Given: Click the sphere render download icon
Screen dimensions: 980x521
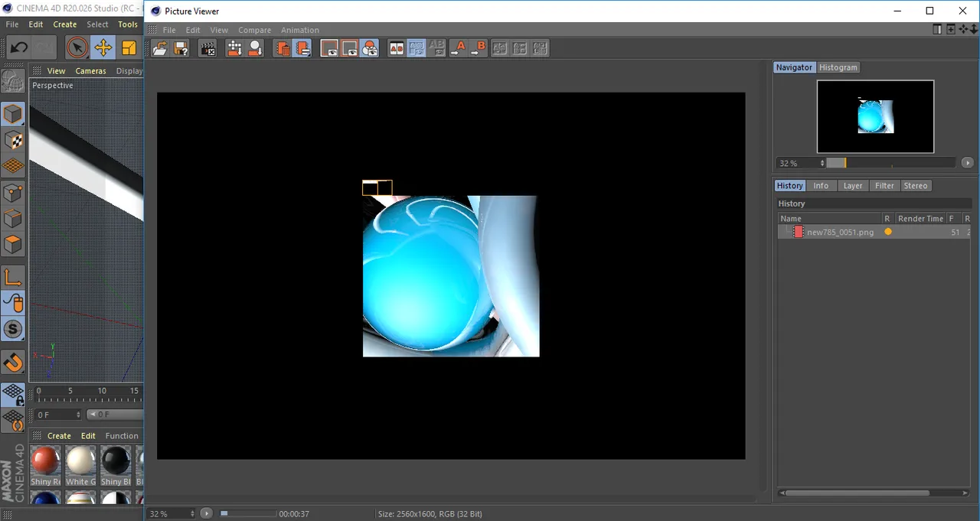Looking at the screenshot, I should pos(255,48).
